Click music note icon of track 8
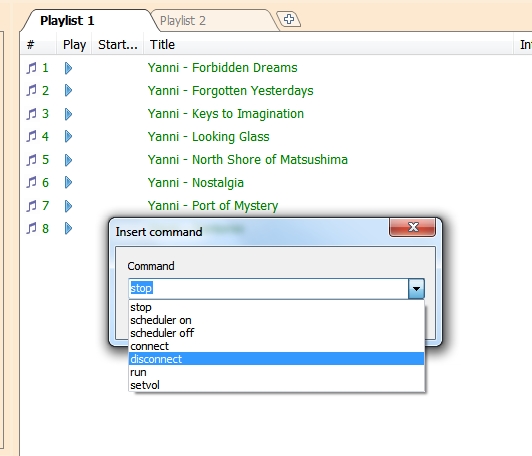This screenshot has width=532, height=456. pos(31,228)
